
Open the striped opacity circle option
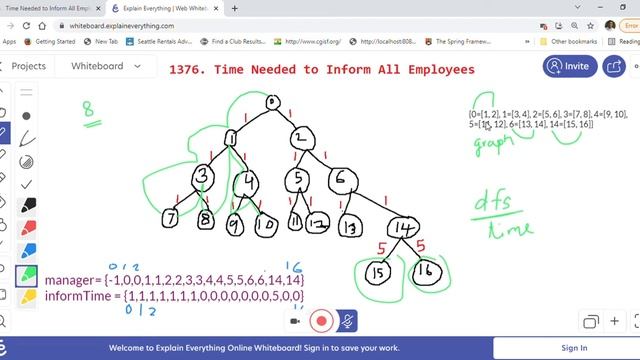[26, 162]
